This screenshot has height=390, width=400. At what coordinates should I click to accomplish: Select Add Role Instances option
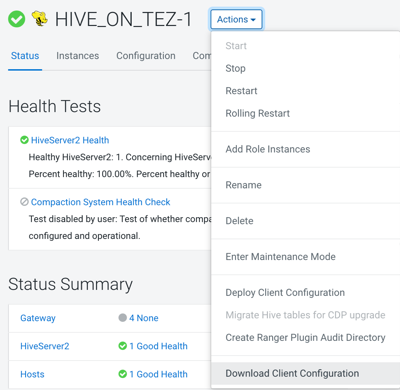[x=268, y=149]
